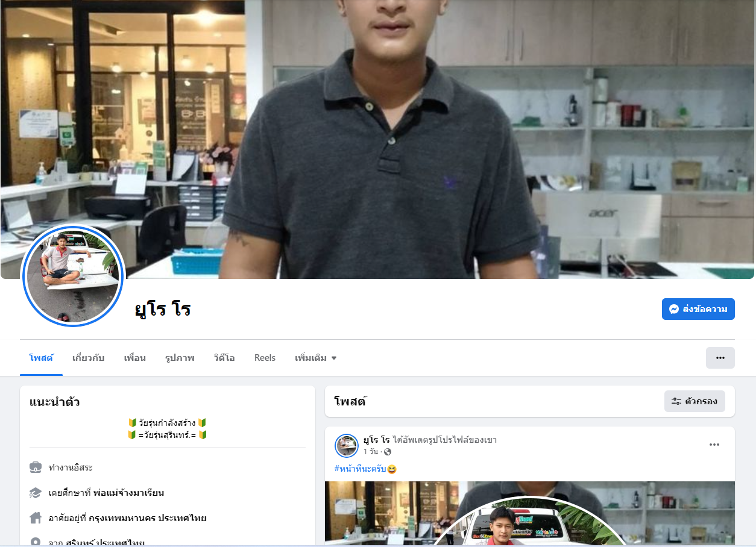The width and height of the screenshot is (756, 547).
Task: Click the ทำงานอิสระ work text
Action: tap(71, 467)
